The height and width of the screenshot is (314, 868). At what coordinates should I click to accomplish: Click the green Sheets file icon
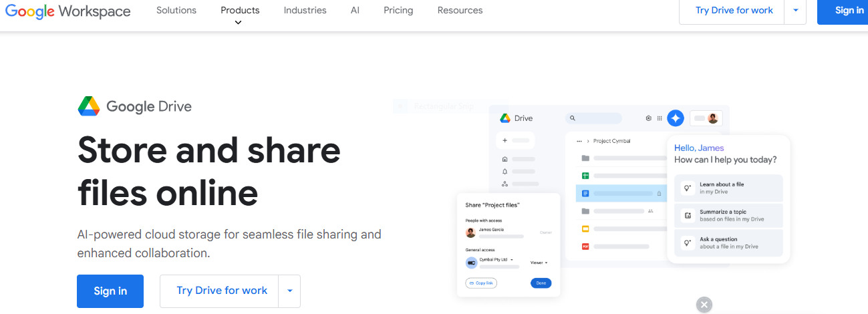(x=585, y=176)
